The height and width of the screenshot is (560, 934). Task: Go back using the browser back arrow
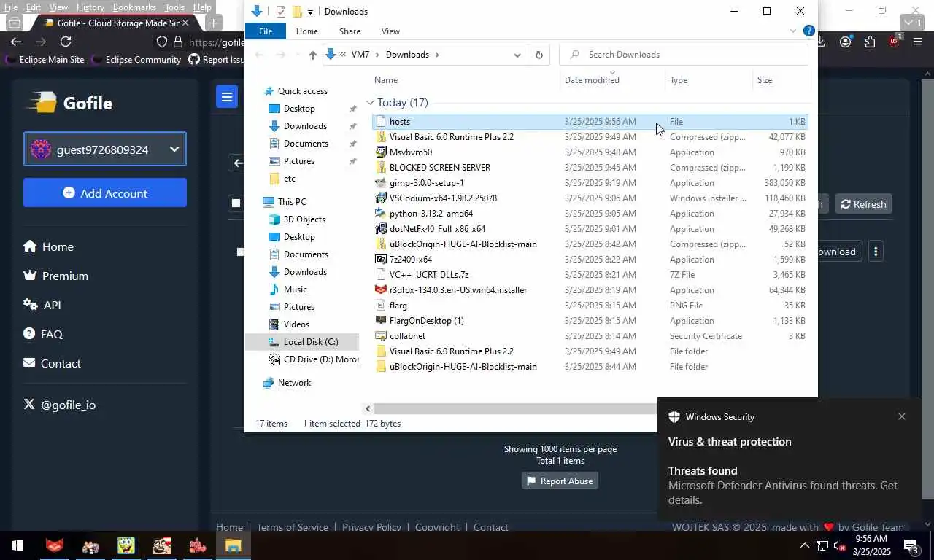(x=16, y=42)
